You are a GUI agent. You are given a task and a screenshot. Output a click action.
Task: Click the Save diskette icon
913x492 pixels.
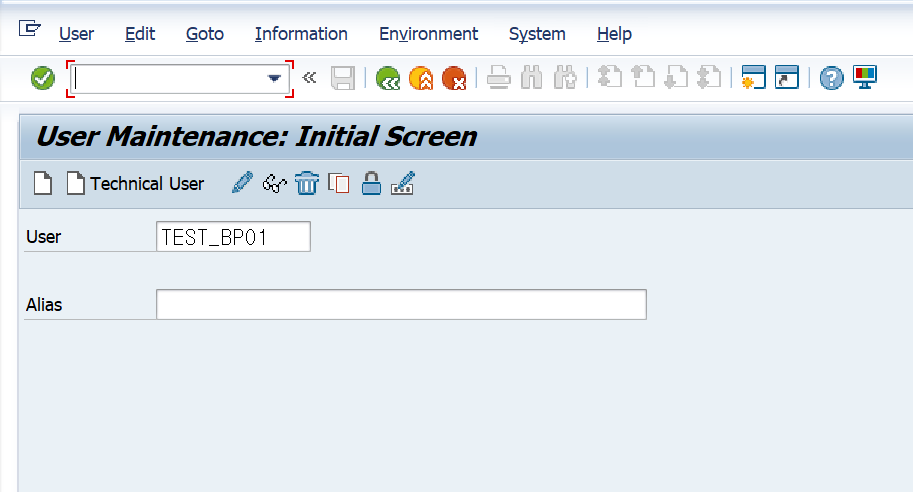click(343, 78)
